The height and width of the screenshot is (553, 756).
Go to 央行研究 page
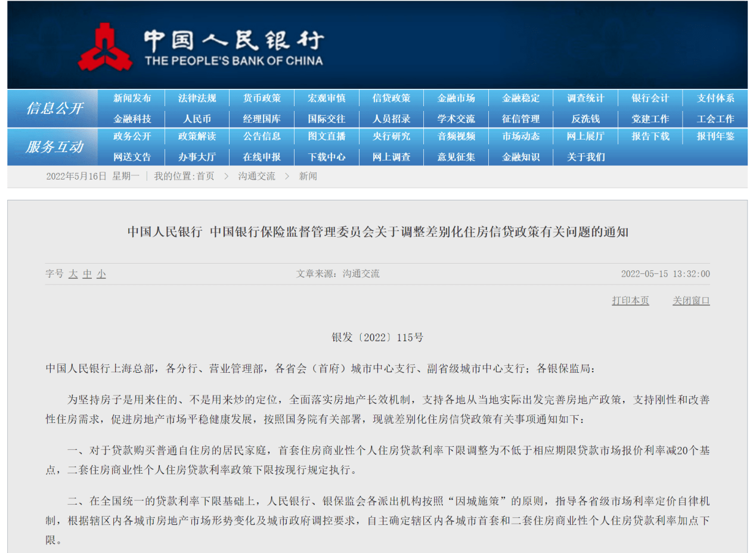pyautogui.click(x=391, y=137)
